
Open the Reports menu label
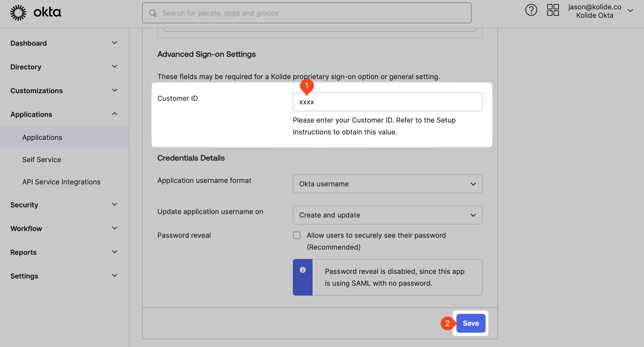click(x=23, y=253)
